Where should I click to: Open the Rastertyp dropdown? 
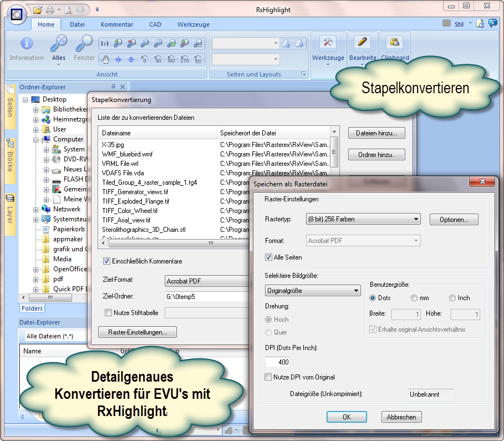click(363, 220)
